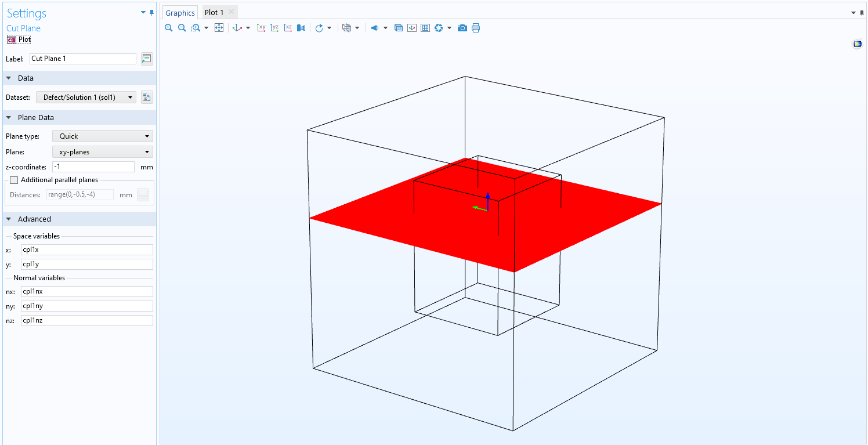The width and height of the screenshot is (868, 445).
Task: Open the Dataset dropdown
Action: 86,97
